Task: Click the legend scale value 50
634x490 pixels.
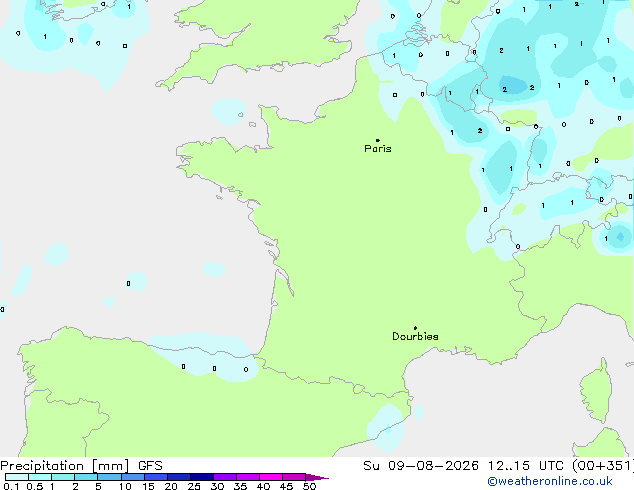Action: point(309,486)
